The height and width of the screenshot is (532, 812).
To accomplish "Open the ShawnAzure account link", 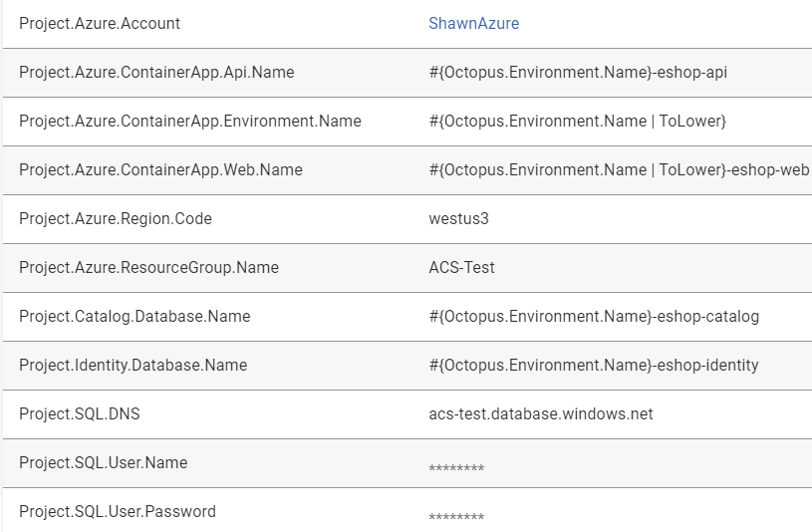I will (473, 23).
